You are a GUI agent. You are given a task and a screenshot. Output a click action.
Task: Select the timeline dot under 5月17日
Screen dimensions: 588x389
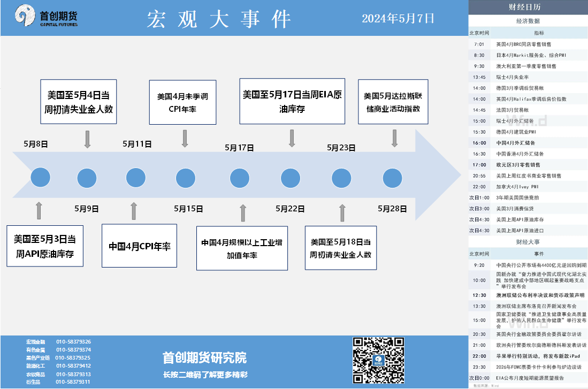(240, 178)
